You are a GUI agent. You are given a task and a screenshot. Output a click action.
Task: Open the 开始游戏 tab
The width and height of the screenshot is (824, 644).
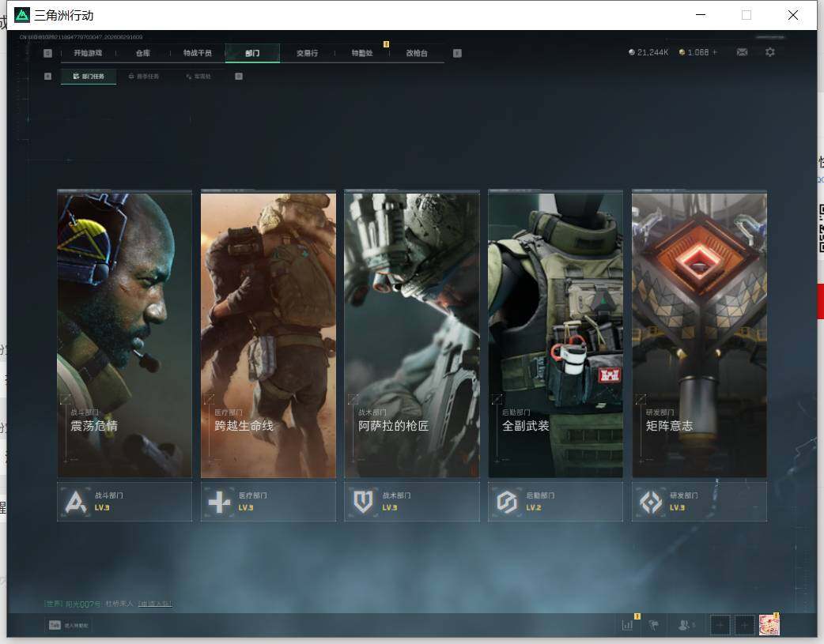point(88,53)
